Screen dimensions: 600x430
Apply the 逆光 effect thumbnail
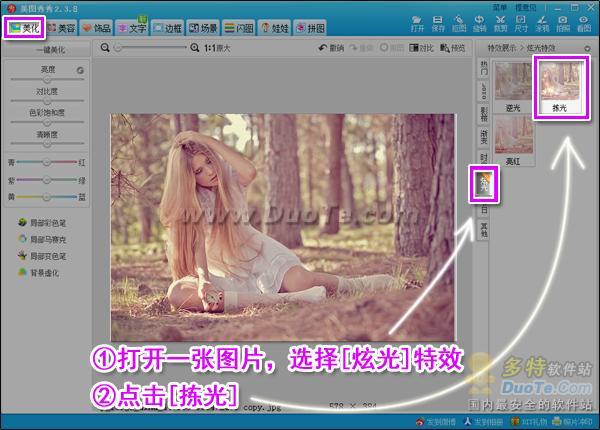513,87
